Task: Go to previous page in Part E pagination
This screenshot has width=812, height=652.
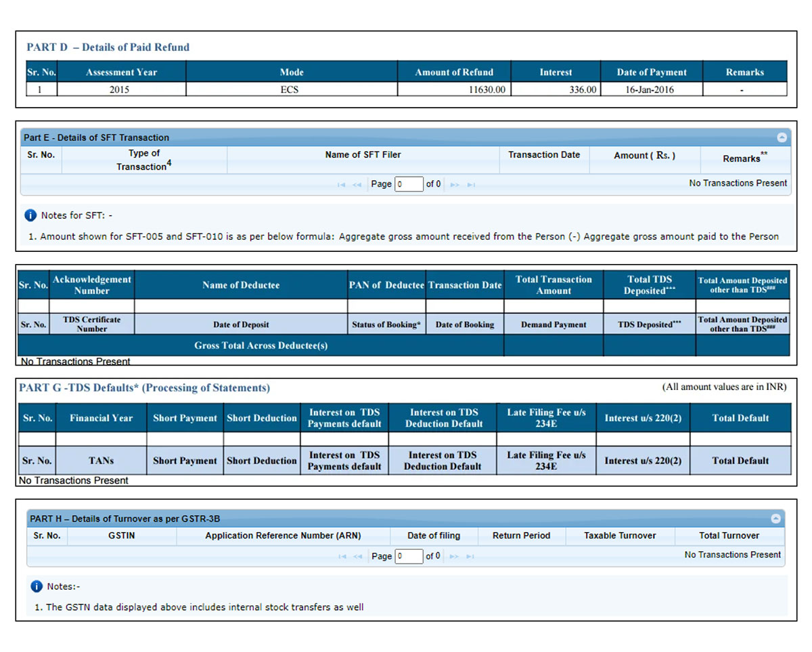Action: point(357,183)
